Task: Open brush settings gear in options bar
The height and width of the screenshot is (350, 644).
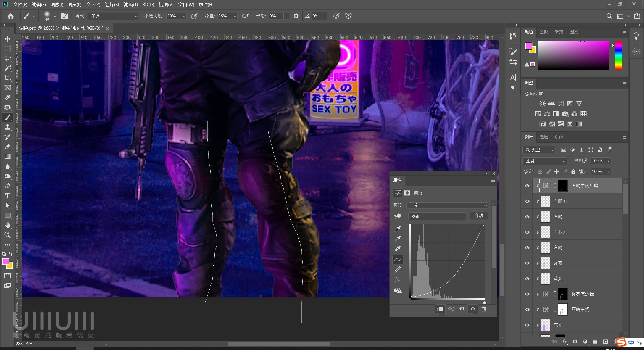Action: point(296,16)
